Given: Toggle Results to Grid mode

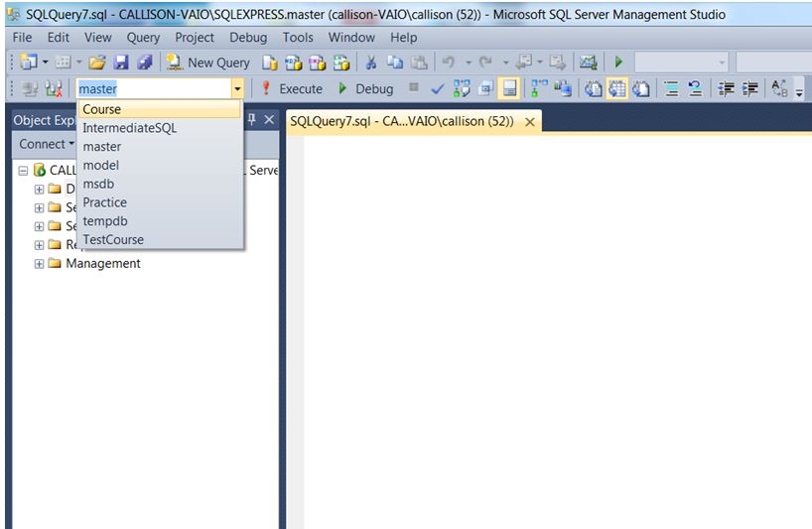Looking at the screenshot, I should (617, 88).
